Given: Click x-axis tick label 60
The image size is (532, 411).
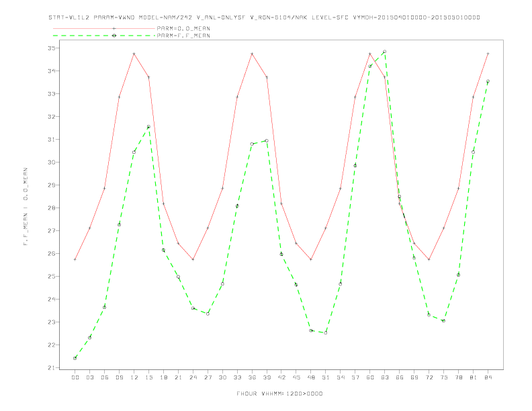Looking at the screenshot, I should (x=370, y=377).
